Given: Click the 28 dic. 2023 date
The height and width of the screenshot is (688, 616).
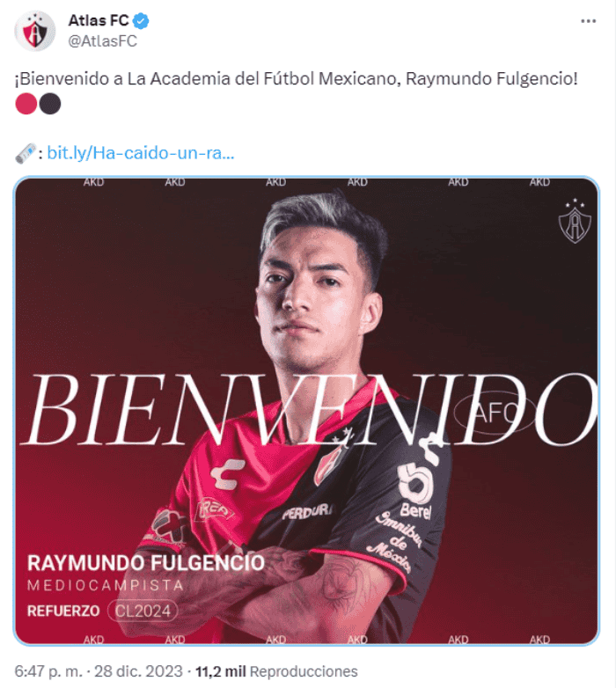Looking at the screenshot, I should pos(138,671).
